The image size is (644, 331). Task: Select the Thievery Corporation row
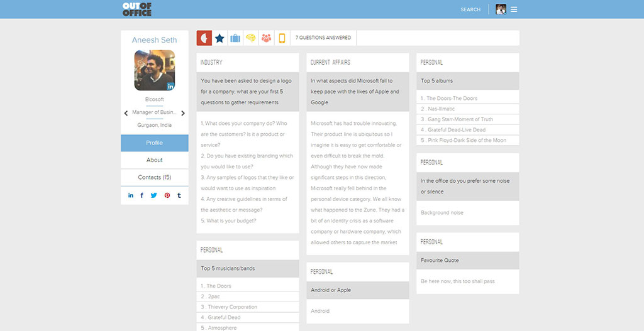click(248, 307)
